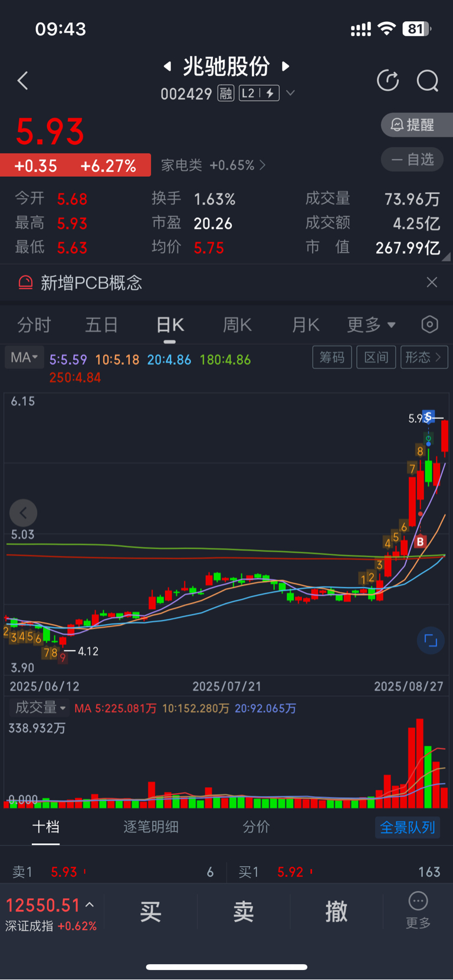Open search with magnifier icon
The height and width of the screenshot is (980, 453).
(428, 81)
